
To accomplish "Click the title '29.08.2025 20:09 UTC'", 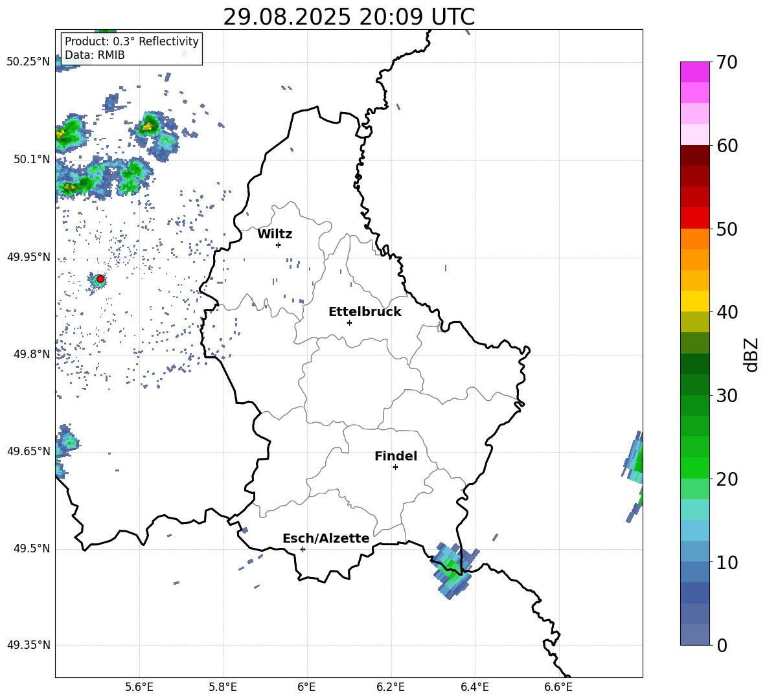I will (x=349, y=17).
